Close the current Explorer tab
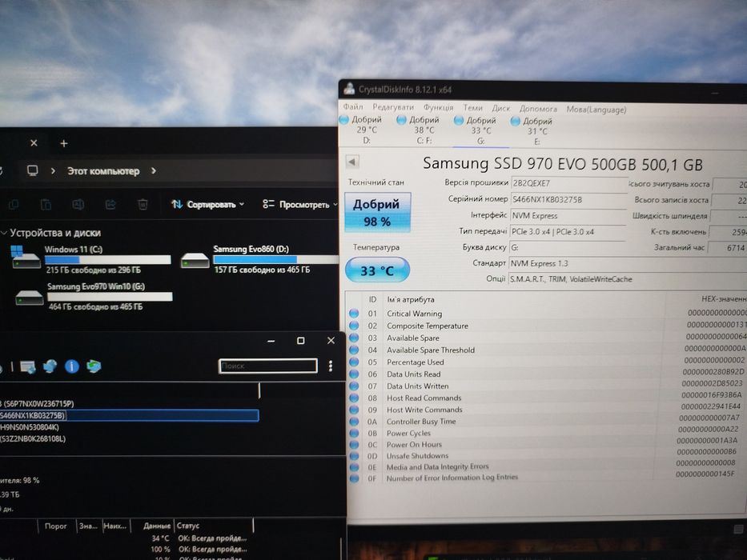This screenshot has width=747, height=560. [34, 143]
